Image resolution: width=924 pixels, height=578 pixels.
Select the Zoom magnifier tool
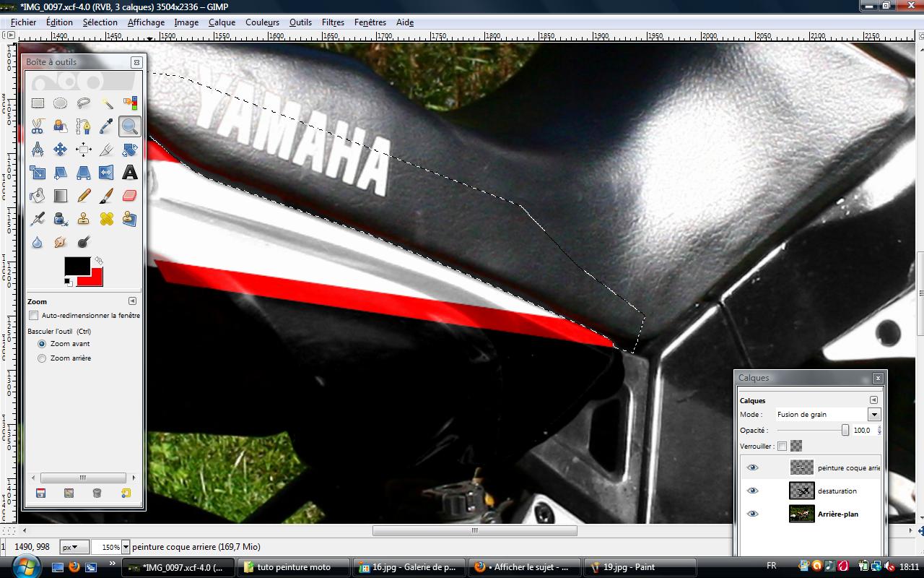click(x=130, y=126)
